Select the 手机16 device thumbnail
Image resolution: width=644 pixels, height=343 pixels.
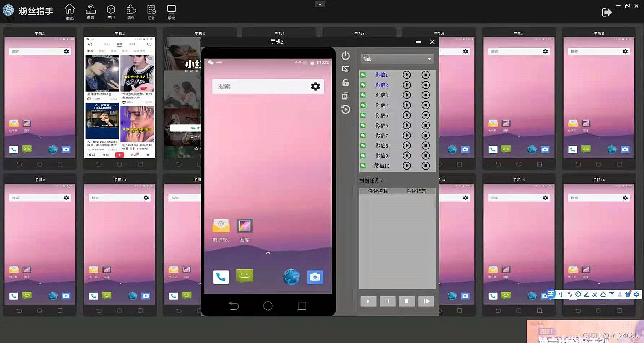tap(599, 245)
